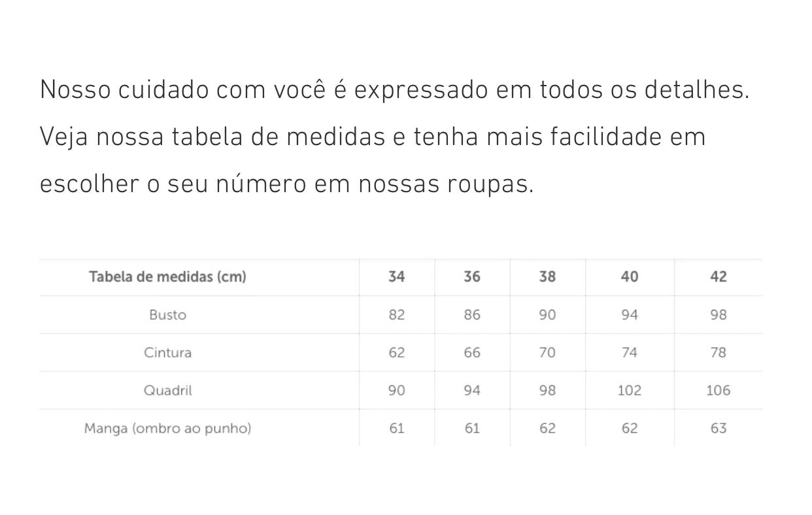Select Cintura value 70 for size 38
Image resolution: width=812 pixels, height=515 pixels.
tap(547, 352)
